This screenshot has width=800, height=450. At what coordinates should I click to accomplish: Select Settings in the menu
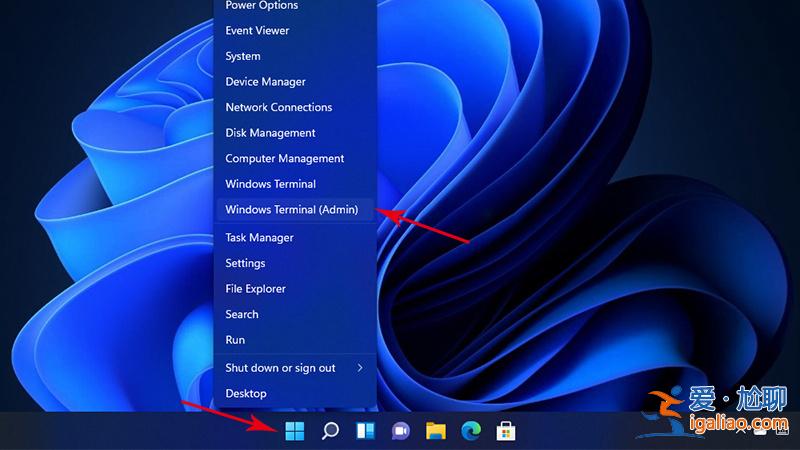[295, 263]
